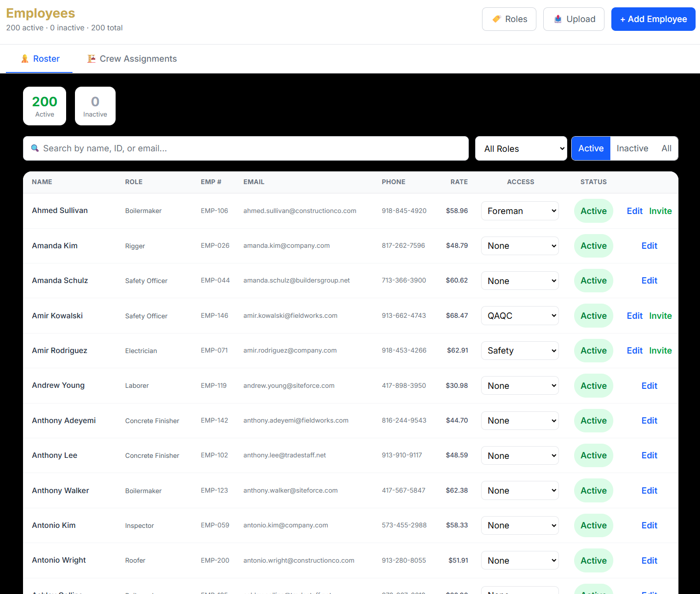The width and height of the screenshot is (700, 594).
Task: Expand Amir Kowalski's QAQC access dropdown
Action: point(520,316)
